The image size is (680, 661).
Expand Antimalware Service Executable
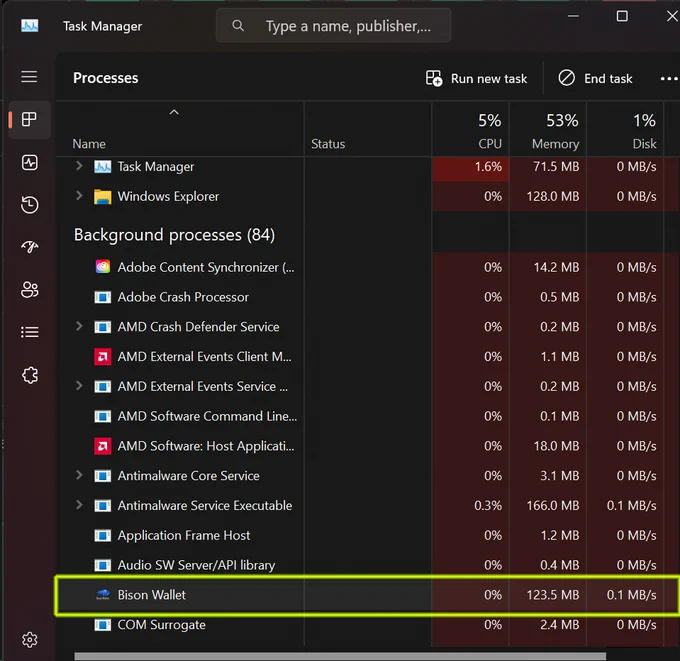point(79,505)
